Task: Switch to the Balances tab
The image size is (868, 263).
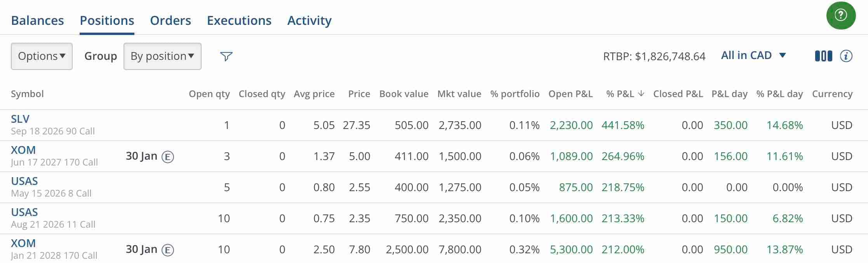Action: tap(38, 20)
